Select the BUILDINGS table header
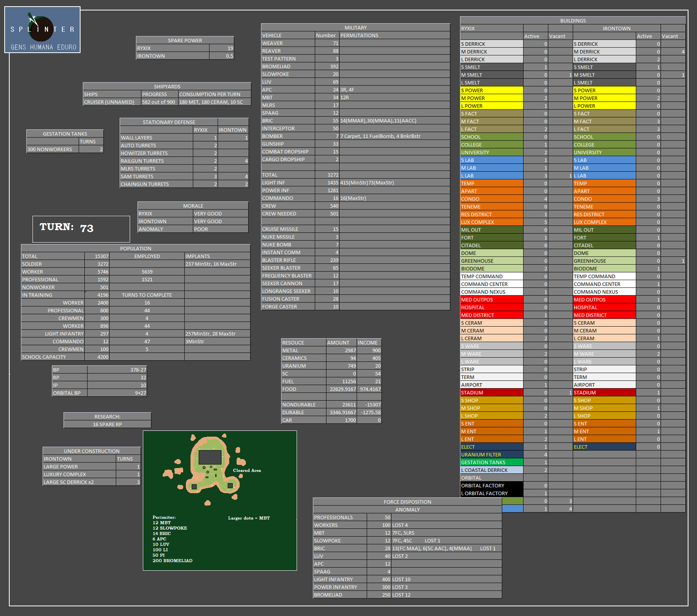Viewport: 697px width, 616px height. tap(573, 21)
